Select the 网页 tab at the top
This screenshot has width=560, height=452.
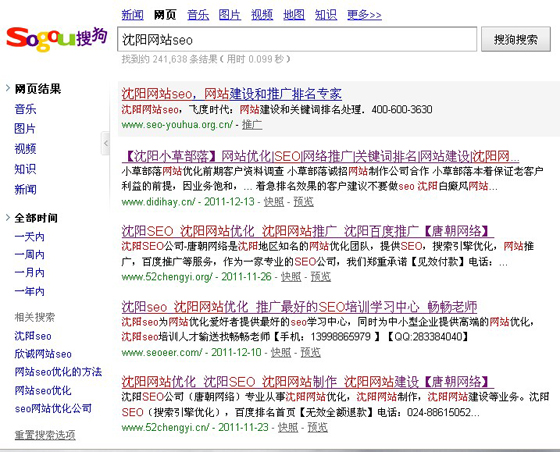pos(165,15)
